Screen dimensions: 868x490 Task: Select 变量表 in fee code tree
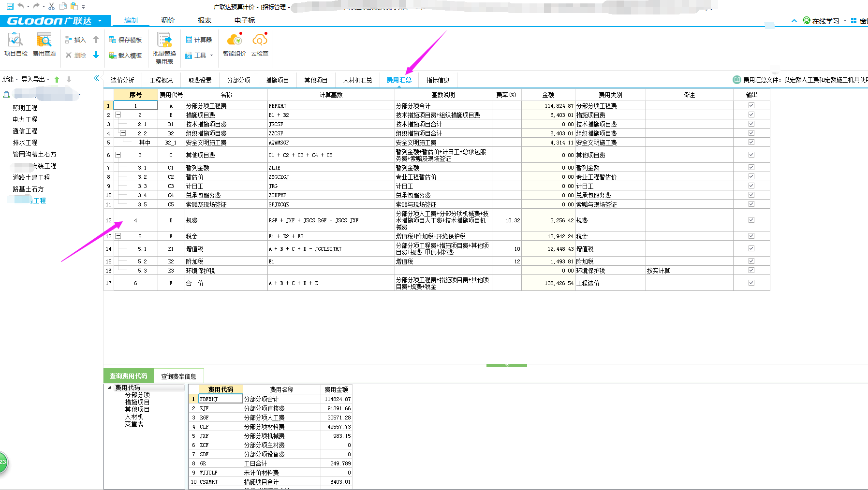point(134,424)
